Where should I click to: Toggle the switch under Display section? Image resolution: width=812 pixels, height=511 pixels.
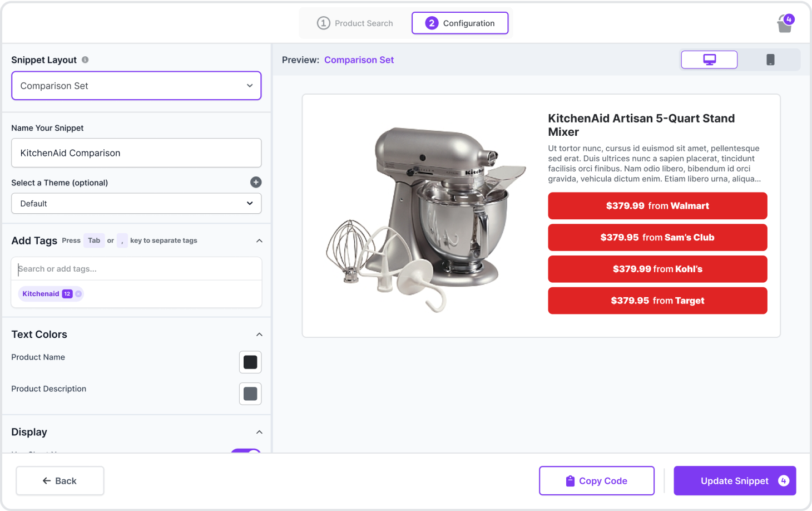point(246,451)
